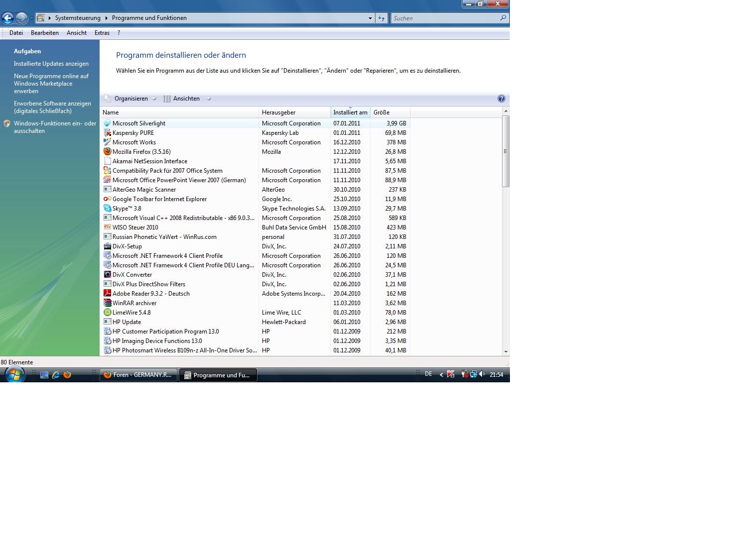
Task: Launch Firefox from quick launch
Action: click(x=67, y=375)
